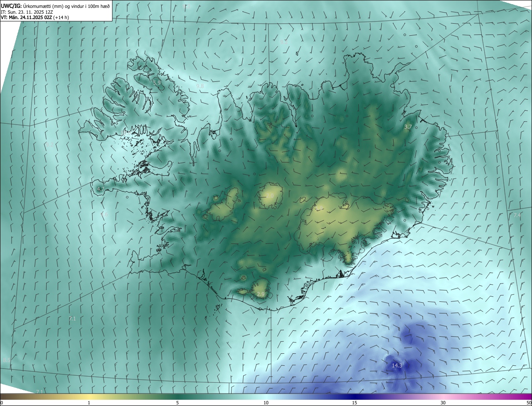This screenshot has height=406, width=532.
Task: Click the 9.8 value label
Action: [x=200, y=86]
